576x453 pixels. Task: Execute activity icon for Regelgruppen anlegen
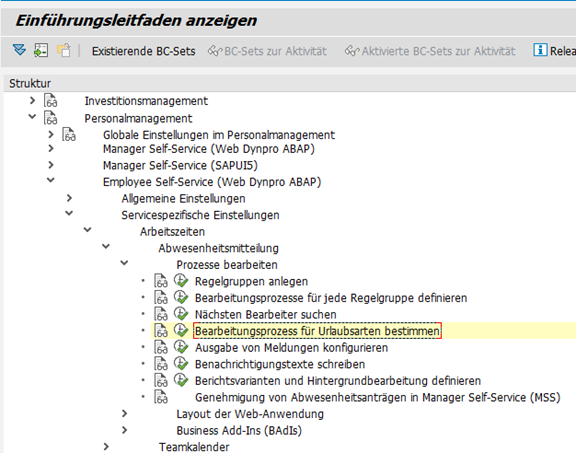tap(181, 281)
